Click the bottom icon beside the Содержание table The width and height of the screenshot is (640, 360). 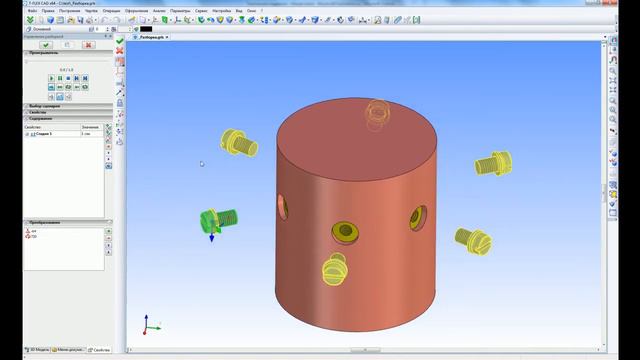[109, 166]
